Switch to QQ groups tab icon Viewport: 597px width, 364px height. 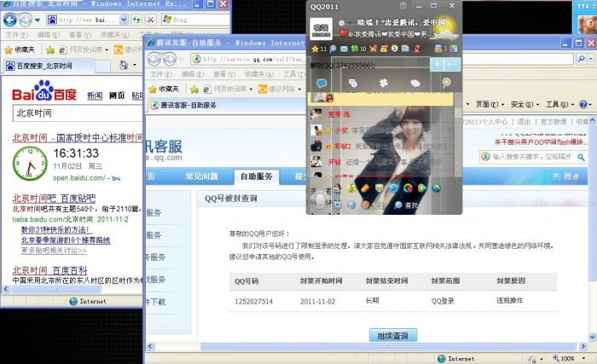click(353, 83)
